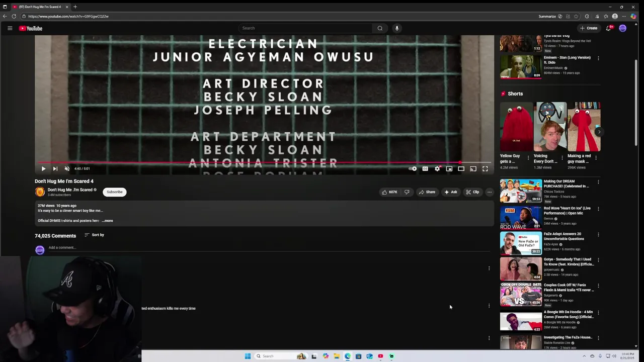The height and width of the screenshot is (362, 644).
Task: Open options for FaZe Adapt Answers video
Action: (598, 234)
